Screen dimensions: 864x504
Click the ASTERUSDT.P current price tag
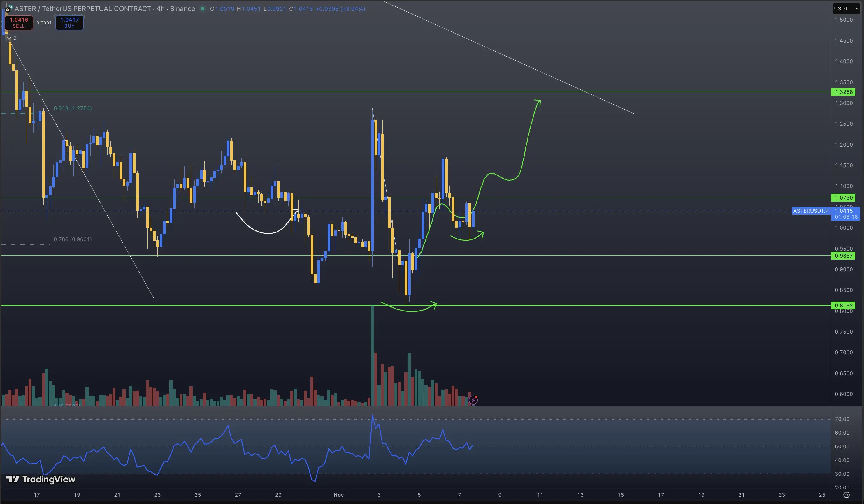(x=811, y=211)
